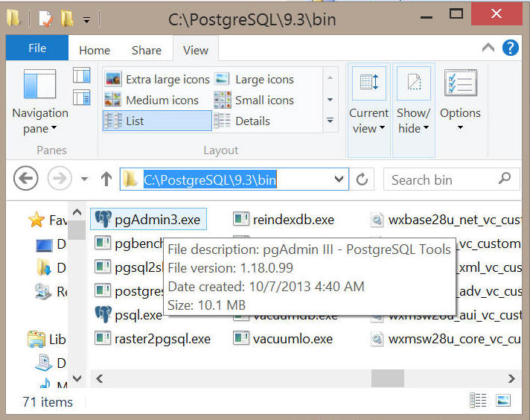The height and width of the screenshot is (420, 530).
Task: Refresh the bin folder
Action: 362,179
